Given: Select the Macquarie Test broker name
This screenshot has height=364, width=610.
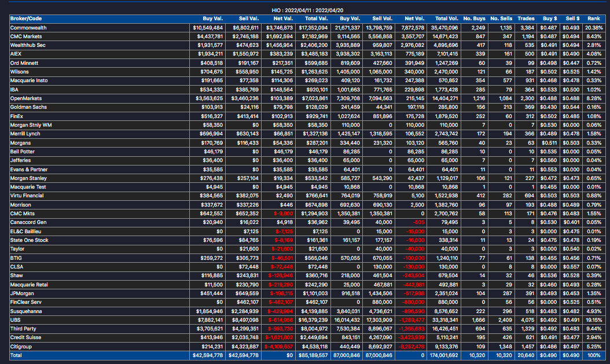Looking at the screenshot, I should (x=28, y=187).
